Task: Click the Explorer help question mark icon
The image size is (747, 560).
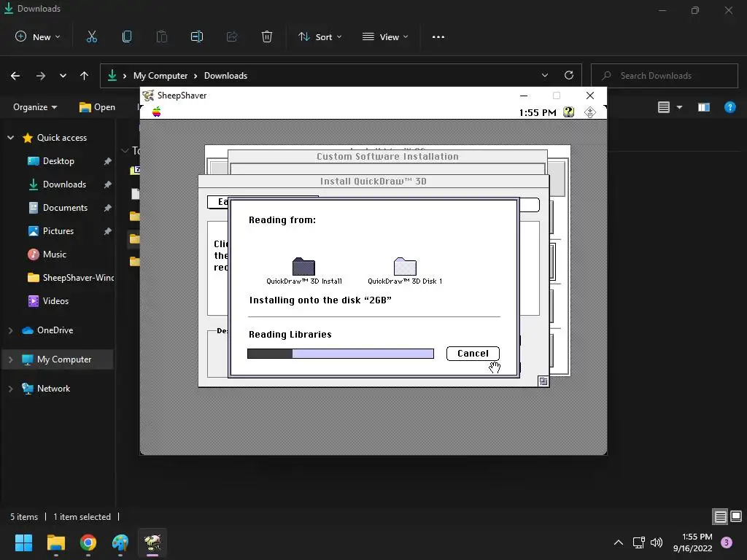Action: (729, 107)
